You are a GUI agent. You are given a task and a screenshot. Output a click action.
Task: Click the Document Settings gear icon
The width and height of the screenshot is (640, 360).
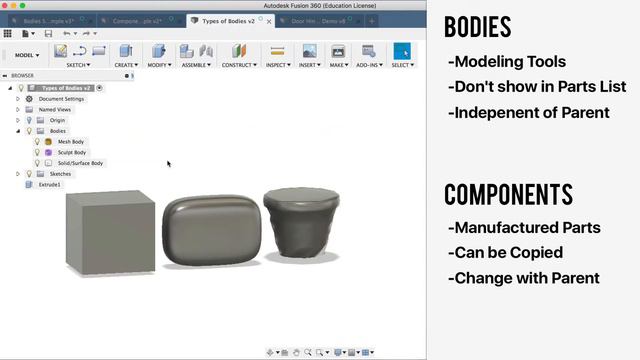(x=29, y=99)
